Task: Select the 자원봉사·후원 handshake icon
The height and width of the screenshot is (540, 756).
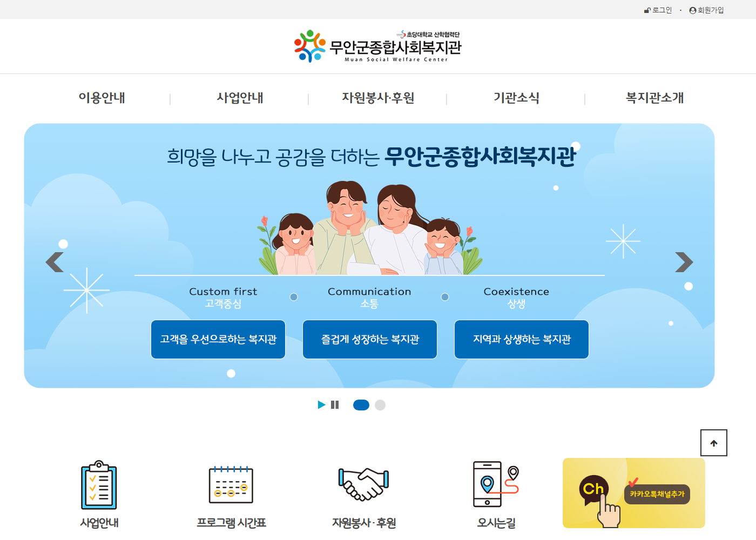Action: click(364, 484)
